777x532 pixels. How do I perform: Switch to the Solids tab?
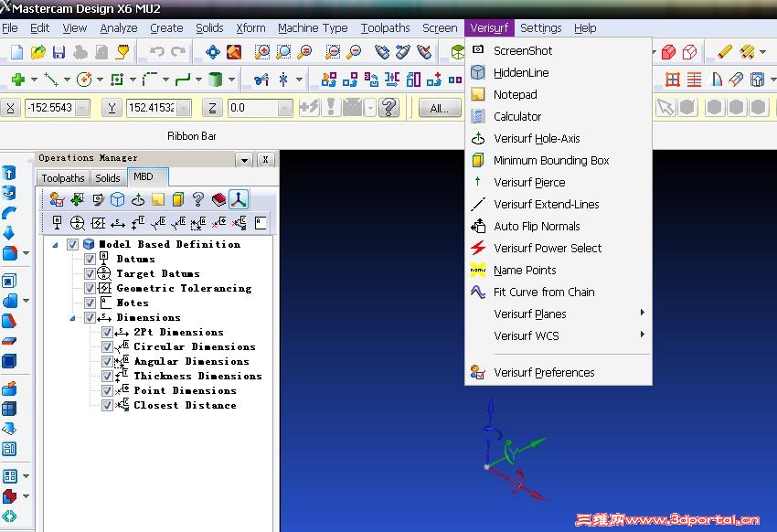tap(108, 178)
